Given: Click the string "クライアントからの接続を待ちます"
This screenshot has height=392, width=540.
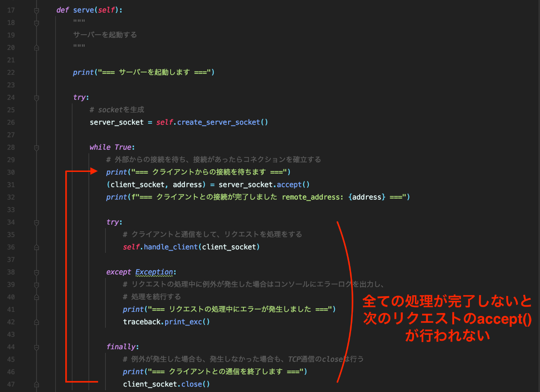Looking at the screenshot, I should pos(209,172).
